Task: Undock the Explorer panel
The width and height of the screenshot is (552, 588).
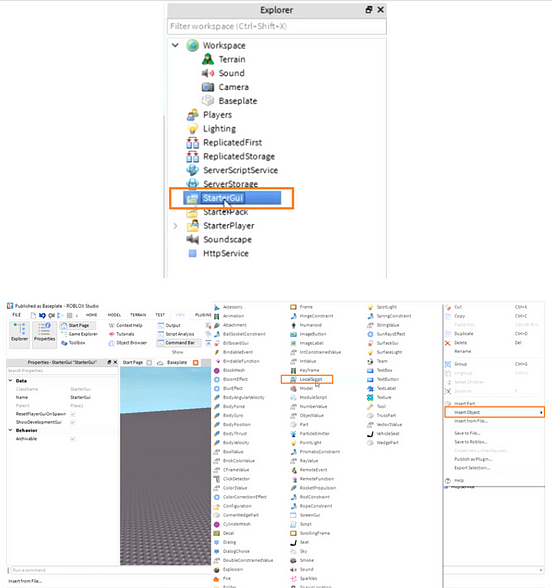Action: (x=369, y=10)
